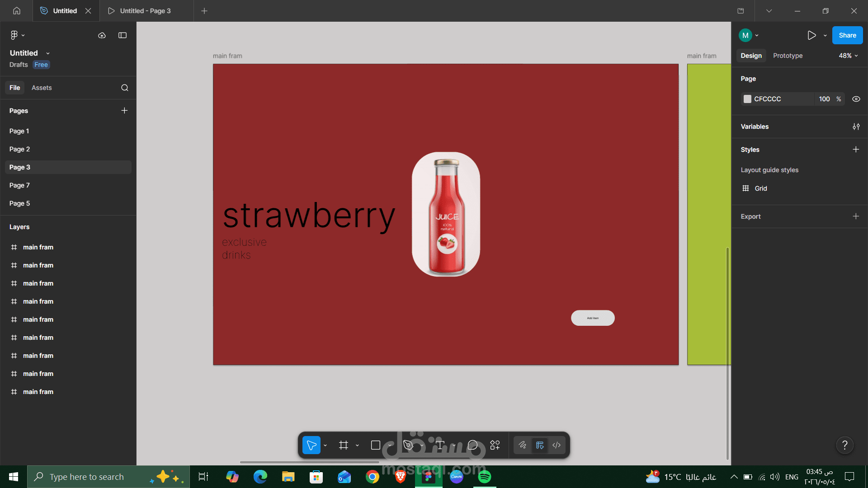Open Spotify from the taskbar
Screen dimensions: 868x488
485,477
